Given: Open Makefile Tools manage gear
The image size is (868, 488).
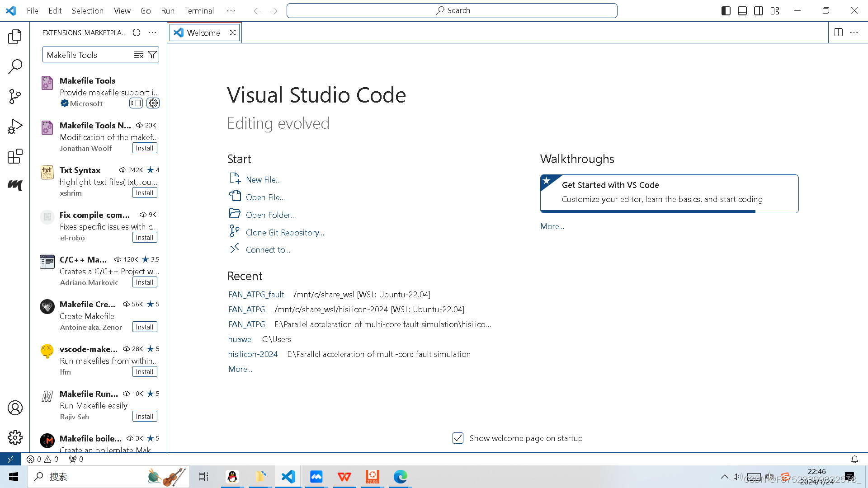Looking at the screenshot, I should tap(153, 103).
